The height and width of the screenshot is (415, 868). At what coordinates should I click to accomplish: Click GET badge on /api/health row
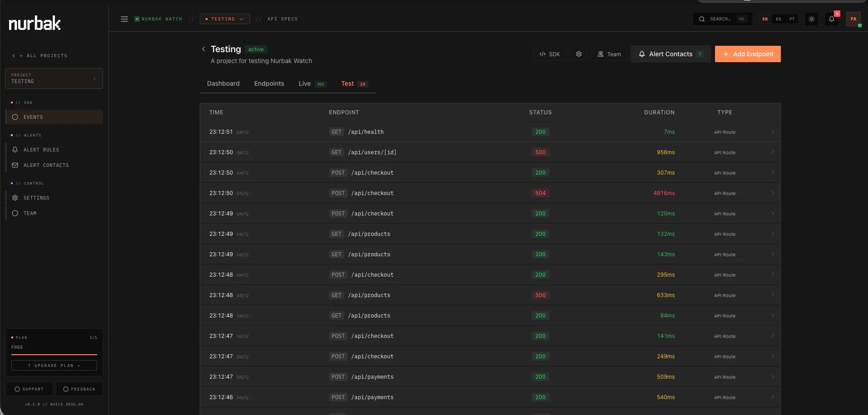tap(336, 132)
